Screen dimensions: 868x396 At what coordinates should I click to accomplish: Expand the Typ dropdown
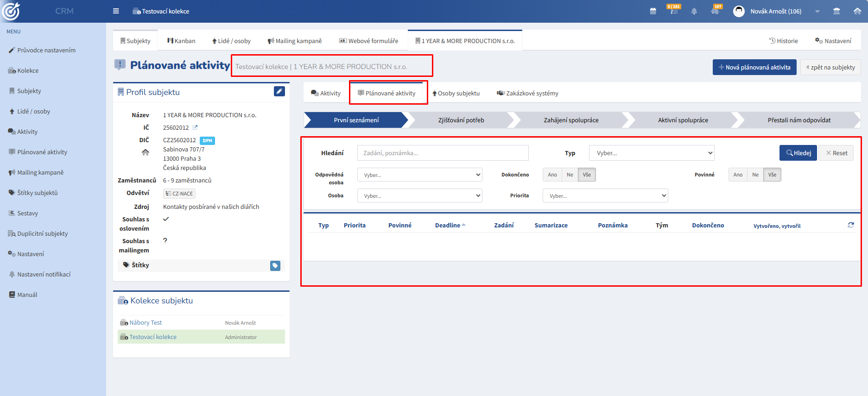652,153
